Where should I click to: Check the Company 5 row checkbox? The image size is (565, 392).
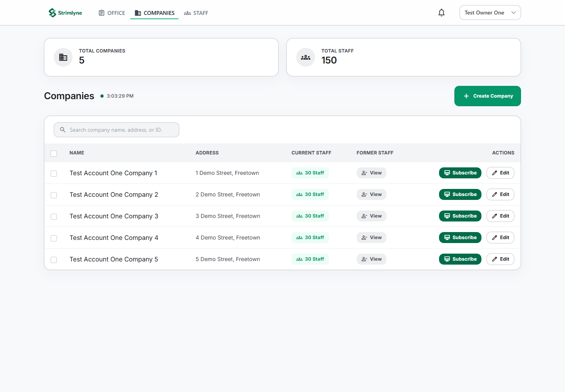click(54, 260)
